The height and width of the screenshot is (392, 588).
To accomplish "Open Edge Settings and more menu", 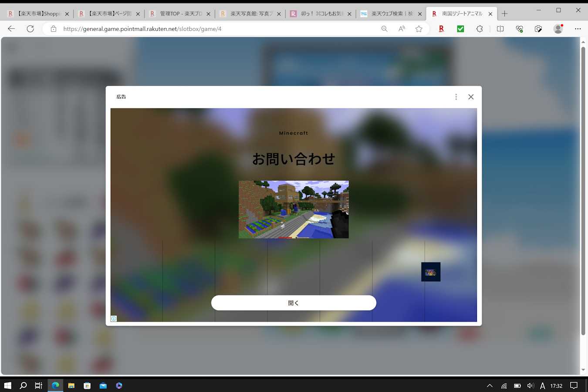I will 578,29.
